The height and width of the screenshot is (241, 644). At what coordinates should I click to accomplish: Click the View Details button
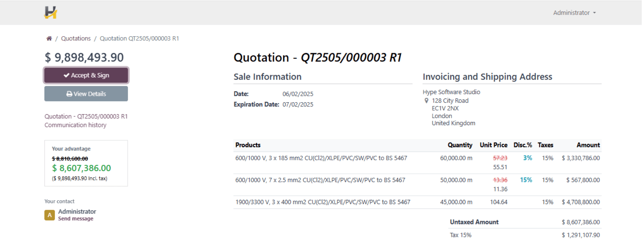86,94
